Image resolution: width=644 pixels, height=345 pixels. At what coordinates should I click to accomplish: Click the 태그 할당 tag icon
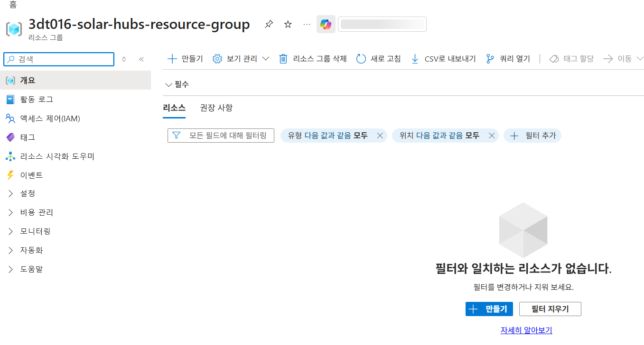(x=554, y=59)
